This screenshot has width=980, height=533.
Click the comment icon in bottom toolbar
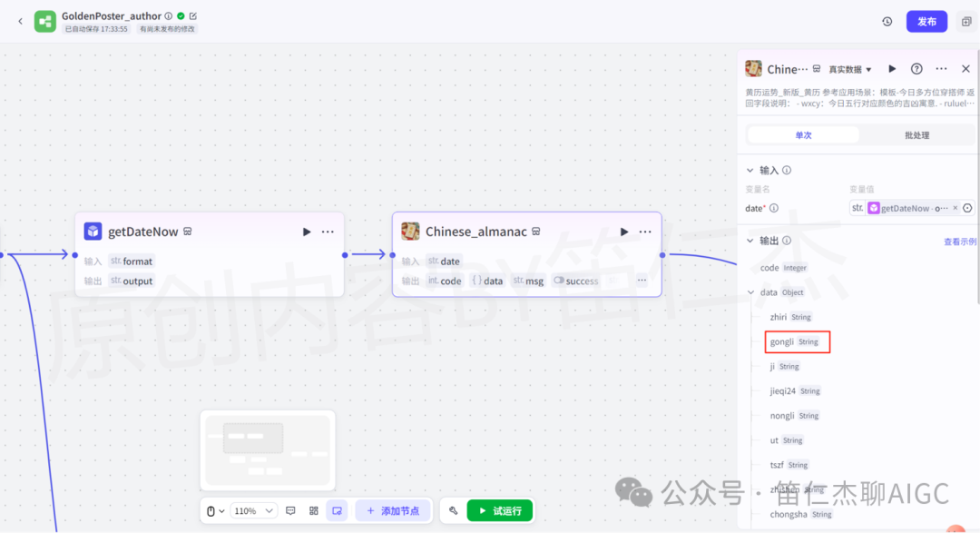[x=290, y=511]
